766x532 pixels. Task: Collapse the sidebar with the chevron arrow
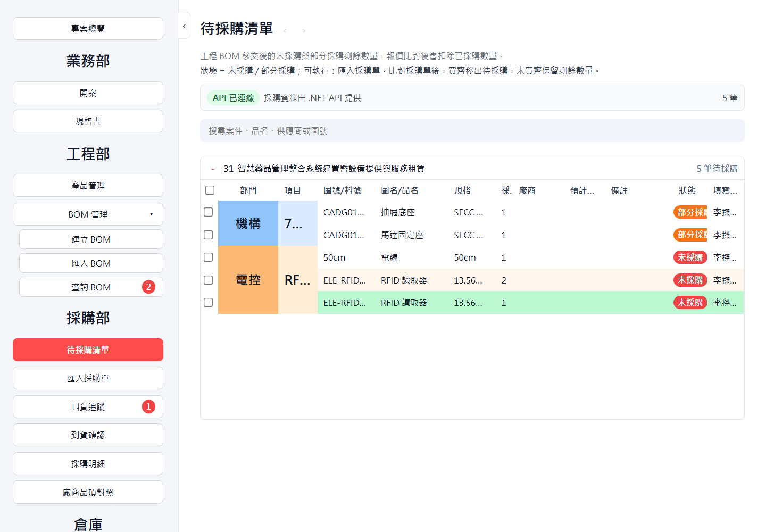click(x=184, y=26)
